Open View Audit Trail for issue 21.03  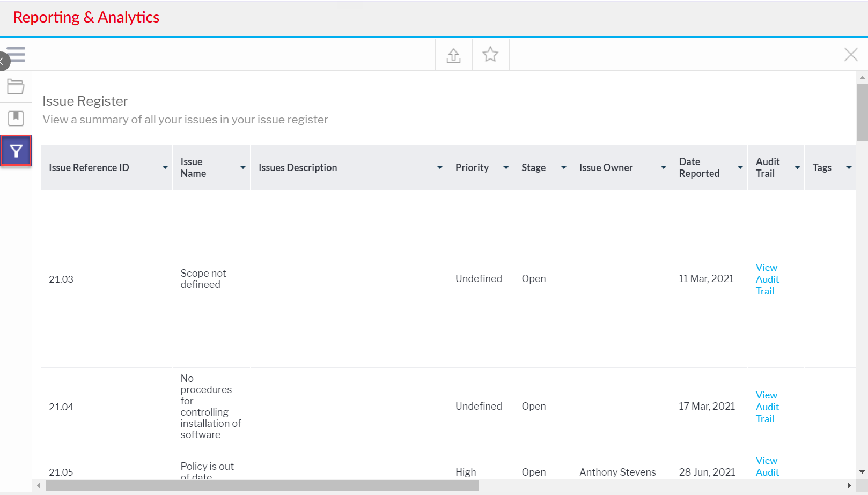(x=767, y=279)
